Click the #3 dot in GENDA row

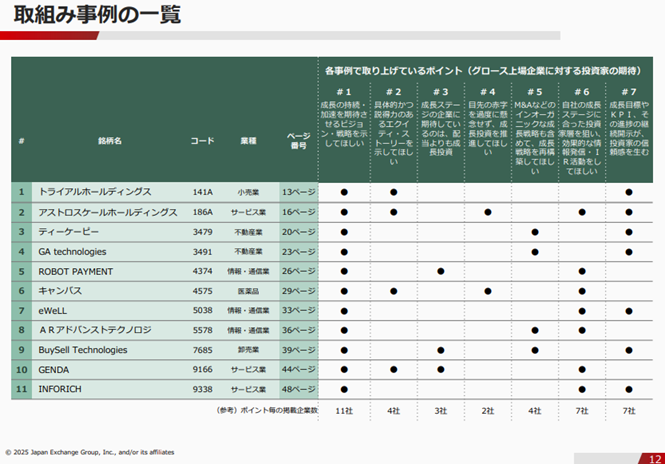pyautogui.click(x=440, y=370)
